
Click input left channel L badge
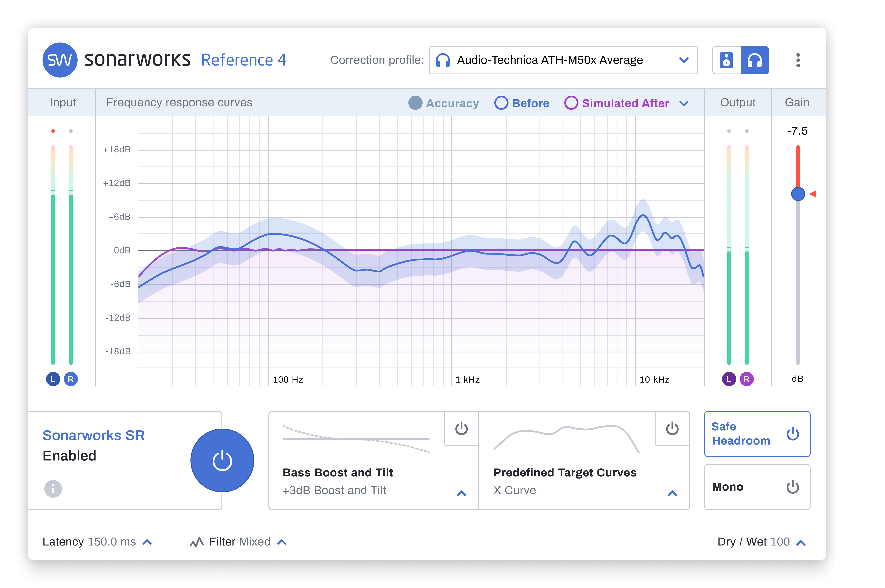(x=53, y=379)
